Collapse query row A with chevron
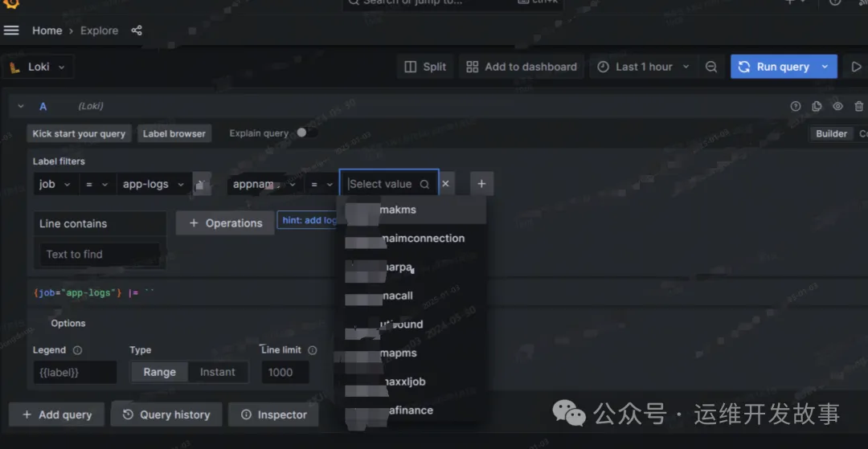 click(21, 106)
